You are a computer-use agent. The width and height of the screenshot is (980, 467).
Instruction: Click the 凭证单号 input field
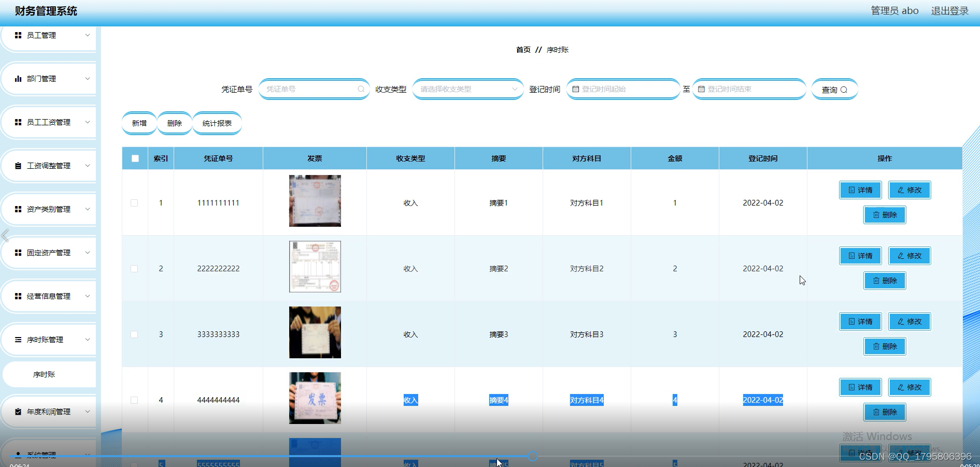tap(314, 89)
